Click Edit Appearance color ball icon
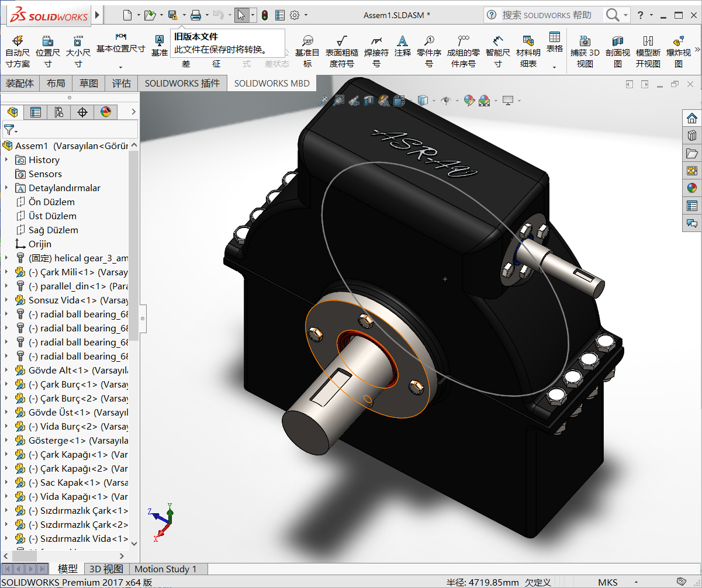Image resolution: width=702 pixels, height=588 pixels. tap(469, 101)
